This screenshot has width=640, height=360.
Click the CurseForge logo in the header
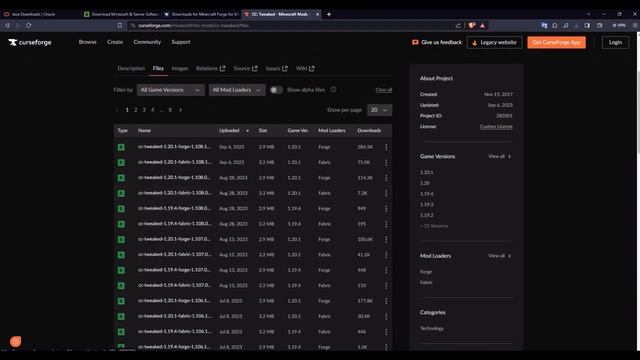[x=30, y=42]
